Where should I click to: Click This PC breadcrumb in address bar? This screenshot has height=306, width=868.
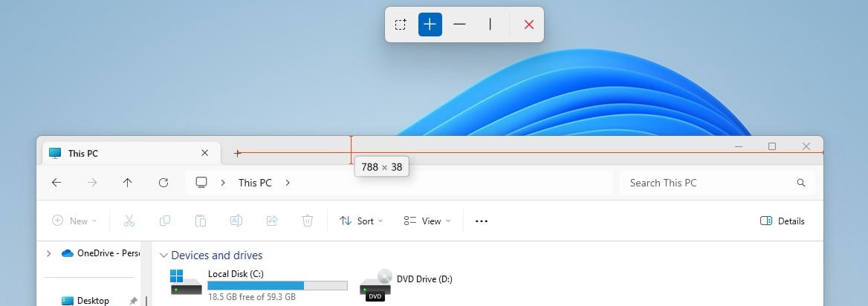pos(255,183)
